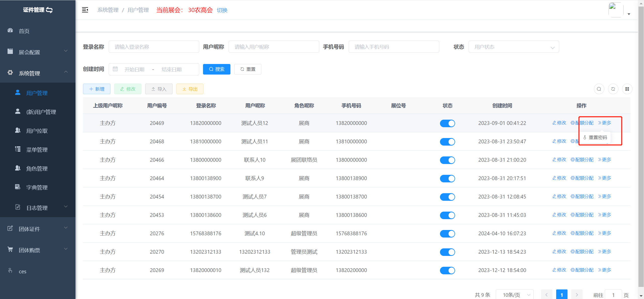Open the 10条/页 page size dropdown
The image size is (644, 299).
tap(514, 294)
